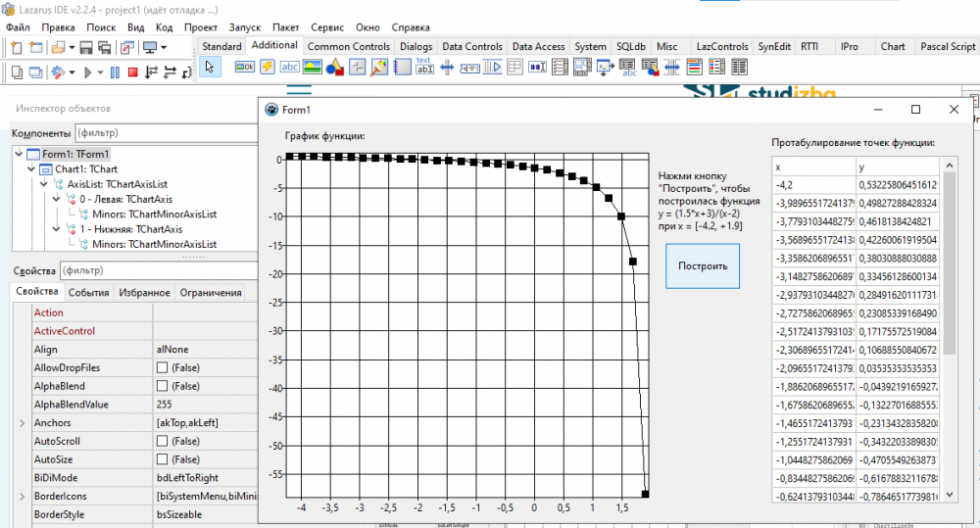The height and width of the screenshot is (528, 980).
Task: Pick the TImage component in palette
Action: [313, 67]
